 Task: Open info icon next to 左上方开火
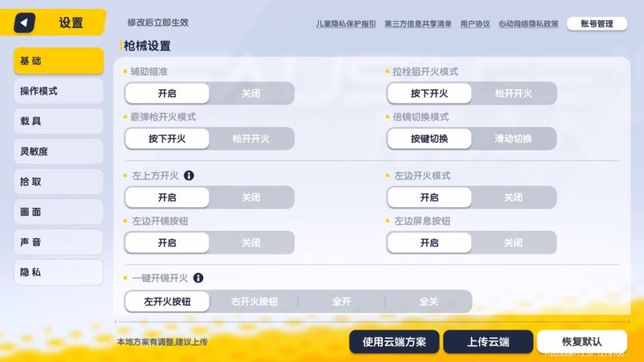[x=189, y=176]
